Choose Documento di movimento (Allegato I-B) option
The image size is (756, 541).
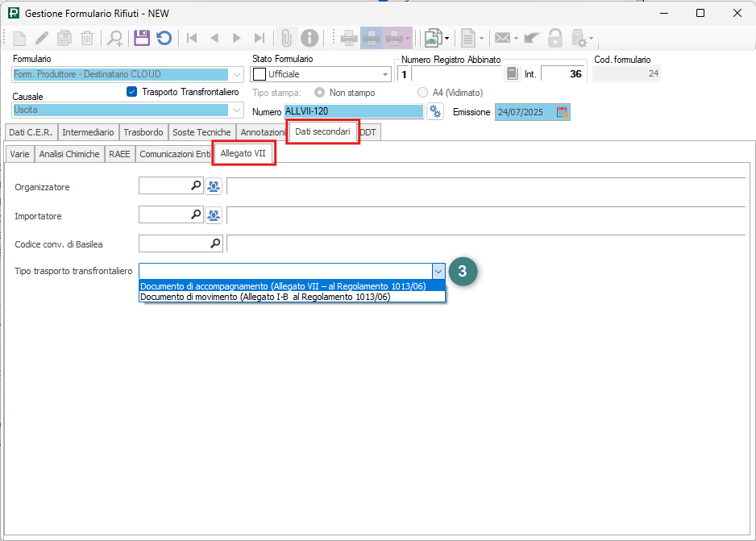point(265,297)
